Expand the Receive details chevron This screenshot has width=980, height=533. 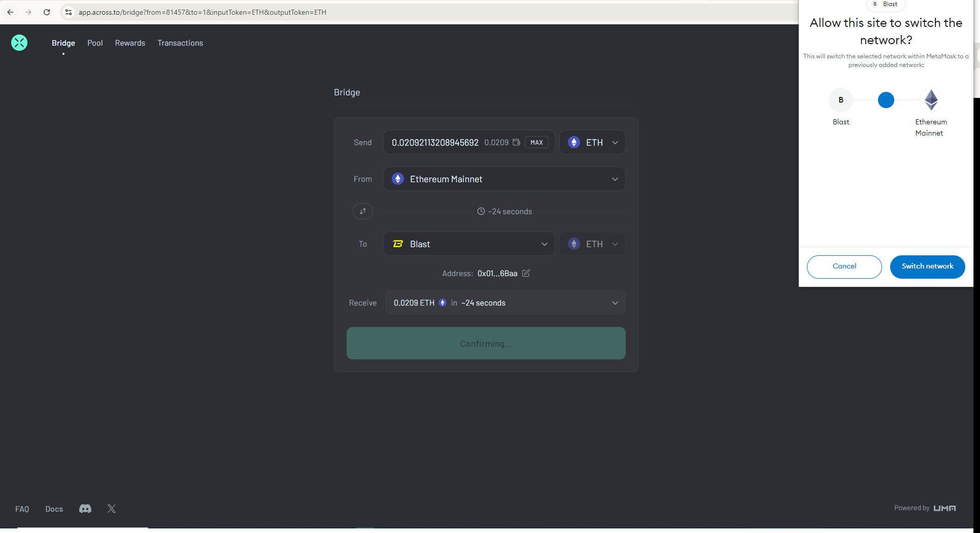[x=615, y=303]
